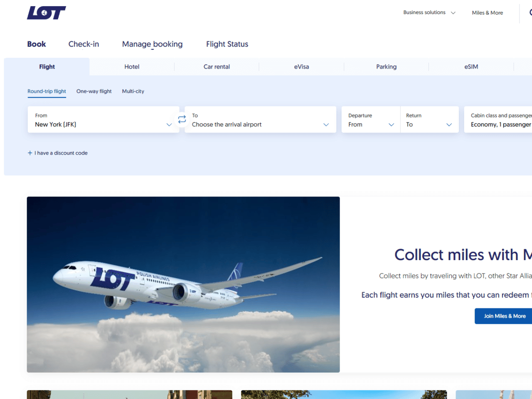Click the 'Each flight earns you miles' text
Viewport: 532px width, 399px height.
tap(446, 295)
